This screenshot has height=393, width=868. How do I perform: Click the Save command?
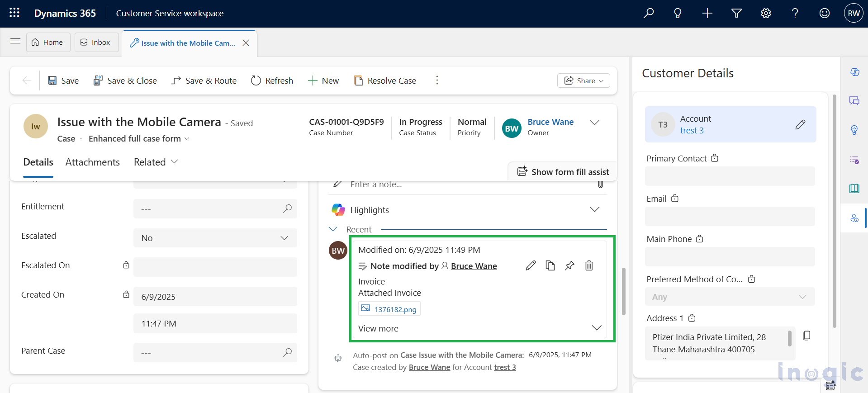pos(63,80)
